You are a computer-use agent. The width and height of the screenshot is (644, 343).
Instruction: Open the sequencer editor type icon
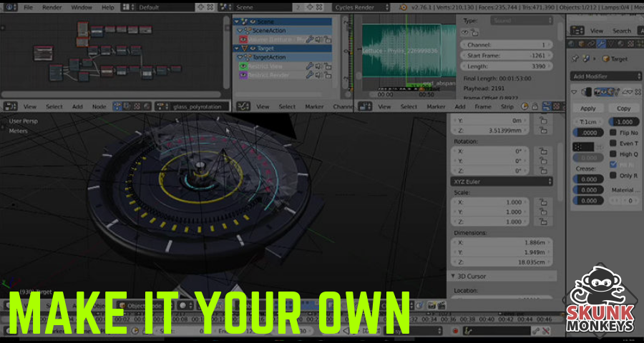pos(365,106)
